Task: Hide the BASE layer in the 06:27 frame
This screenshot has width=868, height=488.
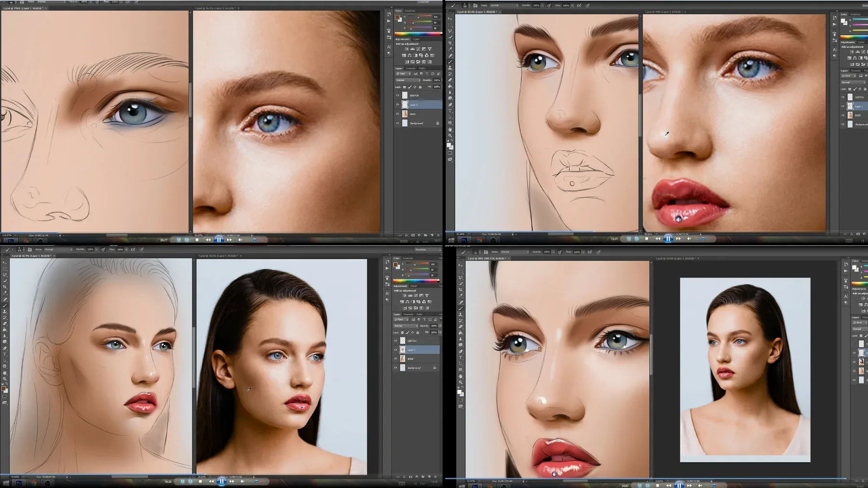Action: 397,114
